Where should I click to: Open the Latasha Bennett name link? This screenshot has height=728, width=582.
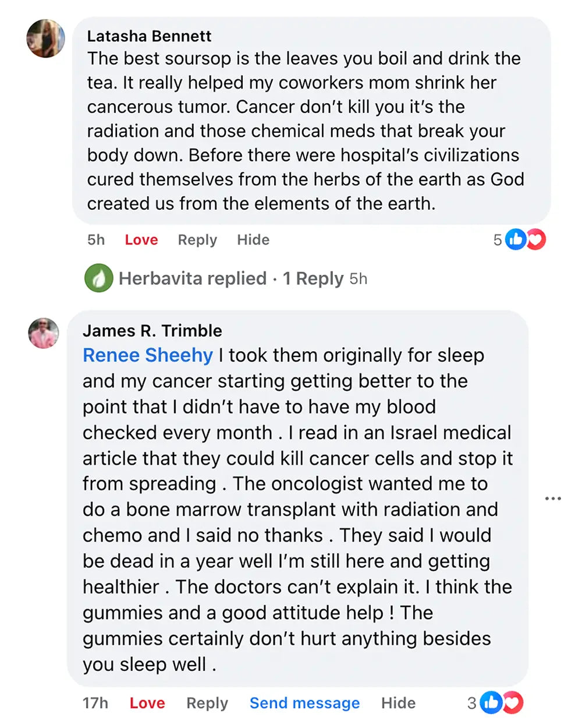point(149,36)
